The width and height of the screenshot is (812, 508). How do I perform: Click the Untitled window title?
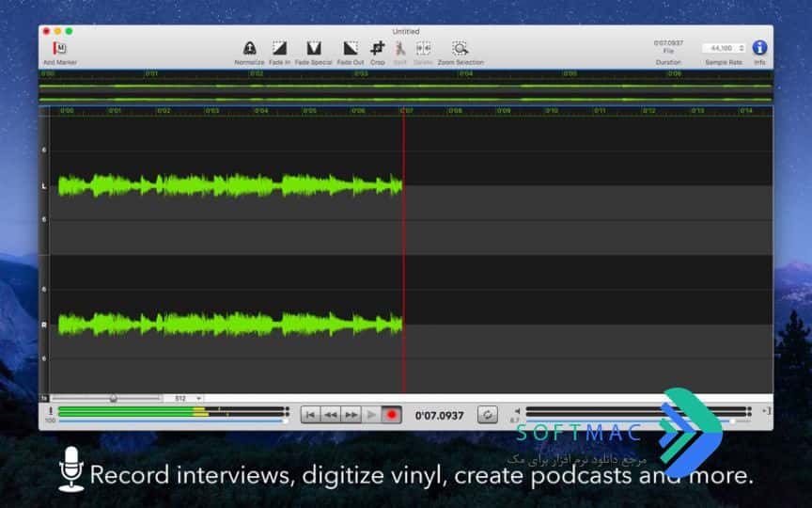(x=406, y=32)
